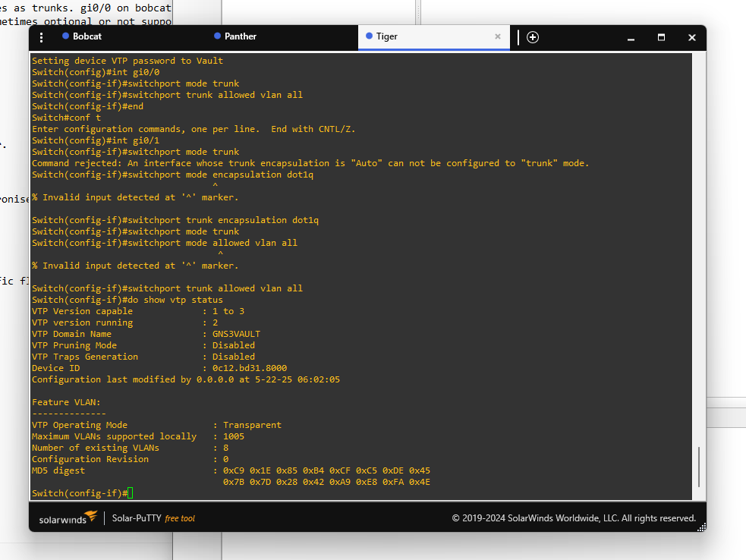Click the 'Configuration Revision' line
Image resolution: width=746 pixels, height=560 pixels.
tap(130, 459)
